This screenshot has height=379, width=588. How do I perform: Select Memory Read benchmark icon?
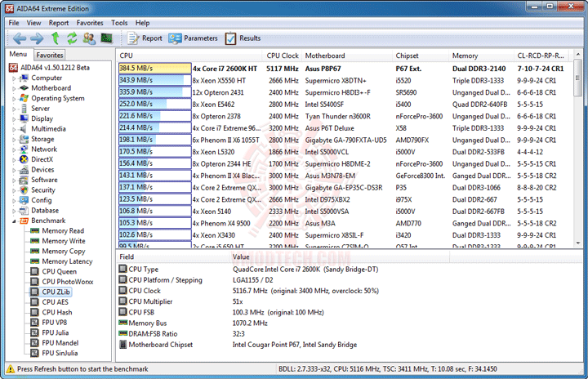35,231
